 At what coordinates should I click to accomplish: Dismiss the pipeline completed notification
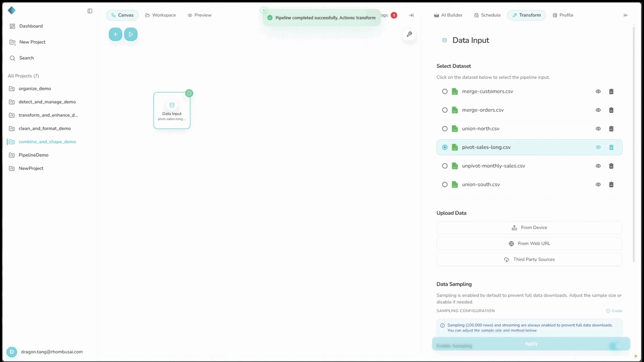[x=263, y=10]
